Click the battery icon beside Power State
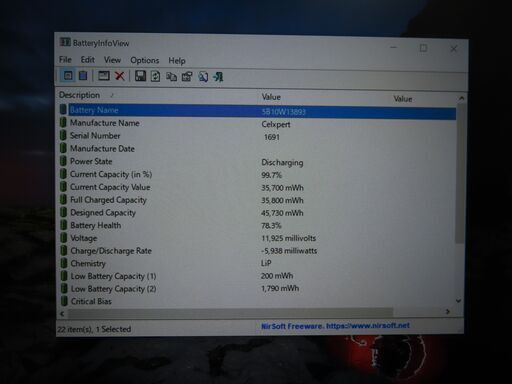This screenshot has height=384, width=512. [63, 161]
